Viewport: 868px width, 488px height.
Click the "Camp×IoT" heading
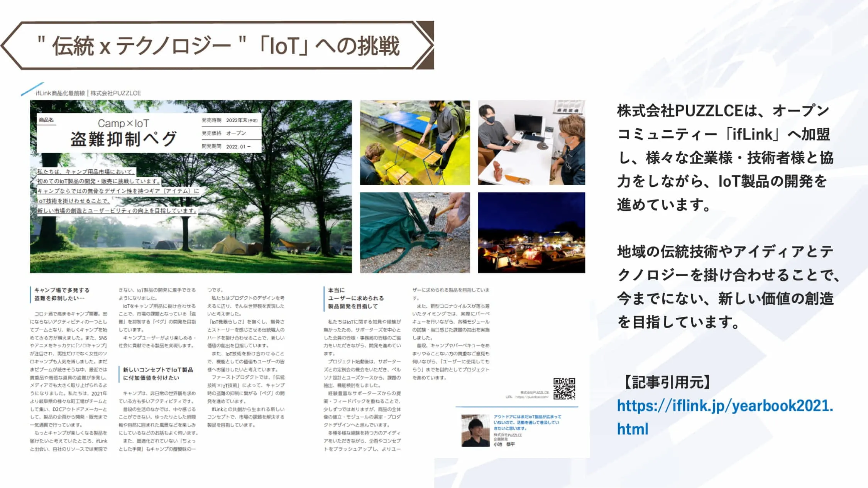(123, 123)
